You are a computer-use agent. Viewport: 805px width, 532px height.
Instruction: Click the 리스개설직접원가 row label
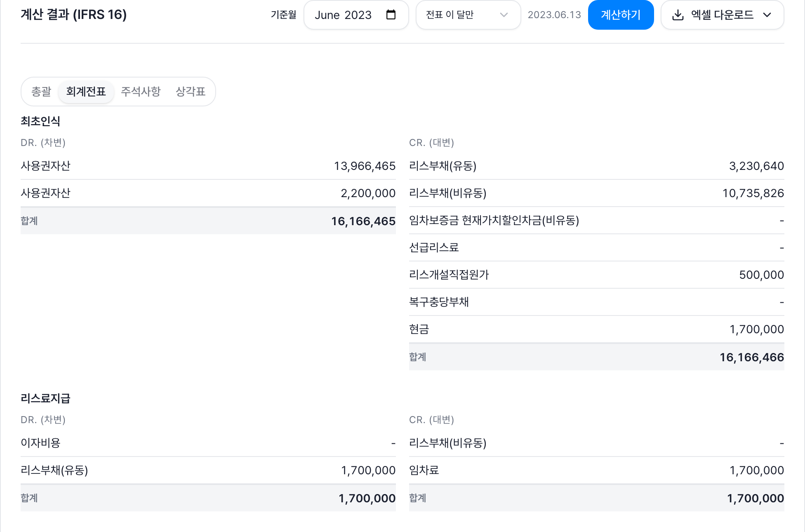coord(449,275)
